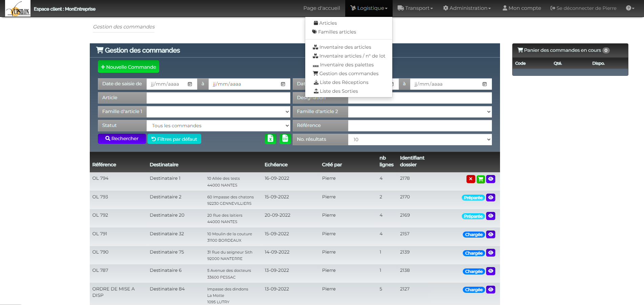
Task: Open the Administration menu
Action: tap(467, 8)
